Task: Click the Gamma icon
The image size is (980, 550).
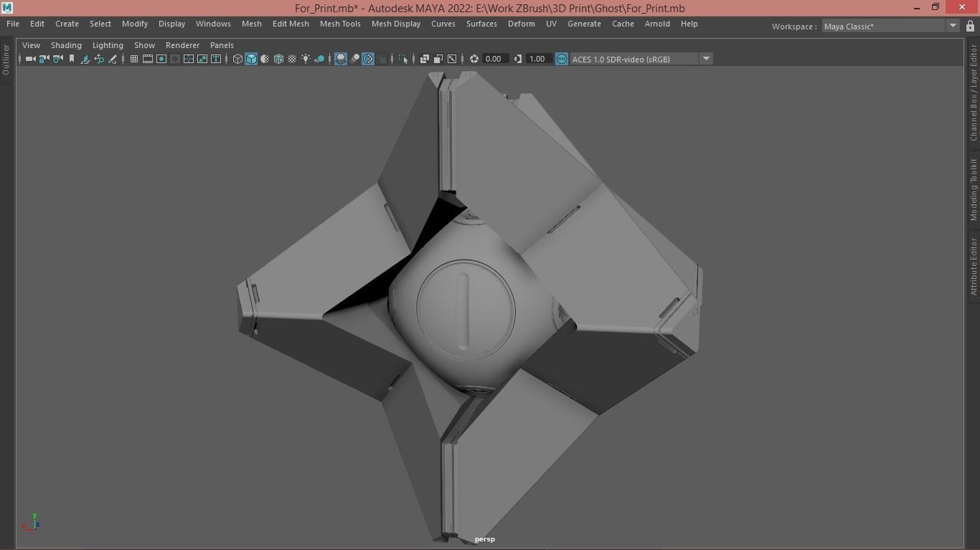Action: pyautogui.click(x=517, y=59)
